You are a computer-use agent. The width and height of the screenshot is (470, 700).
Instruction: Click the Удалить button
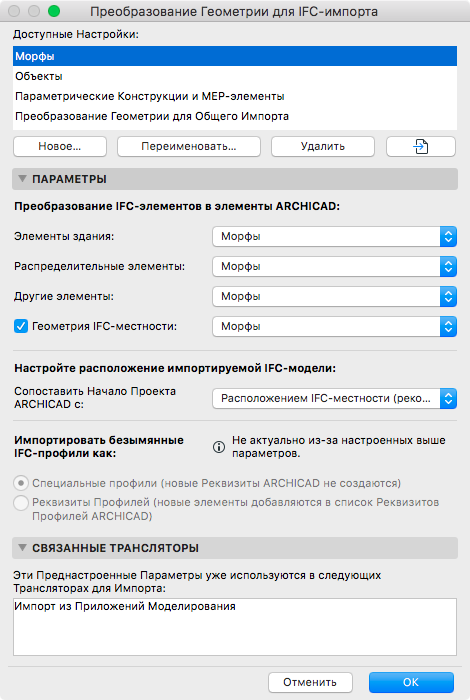pos(323,146)
